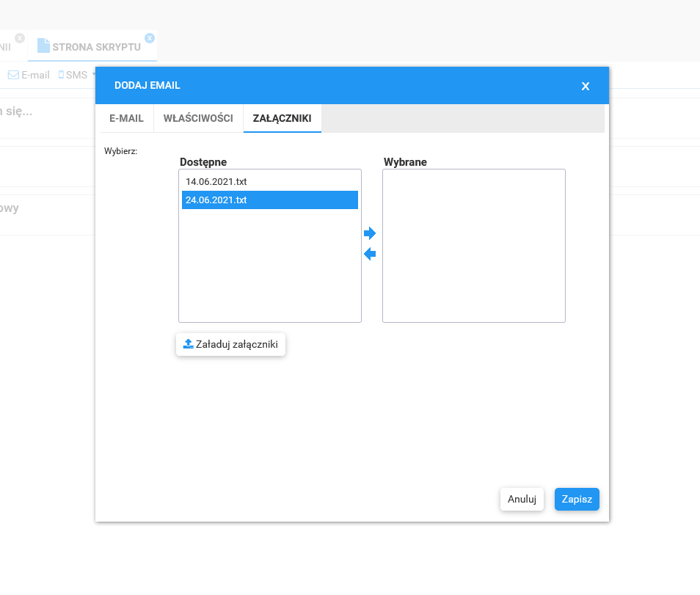
Task: Click the upload icon in Załaduj załączniki
Action: pyautogui.click(x=188, y=344)
